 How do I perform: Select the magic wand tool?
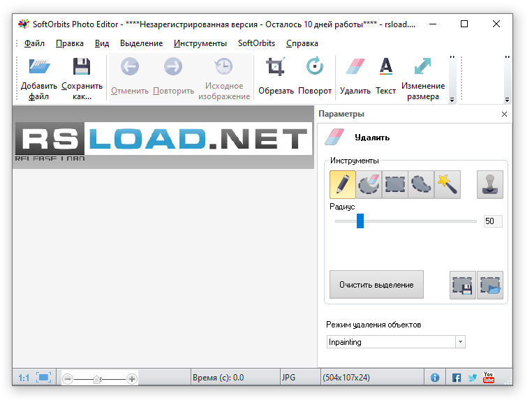[447, 184]
